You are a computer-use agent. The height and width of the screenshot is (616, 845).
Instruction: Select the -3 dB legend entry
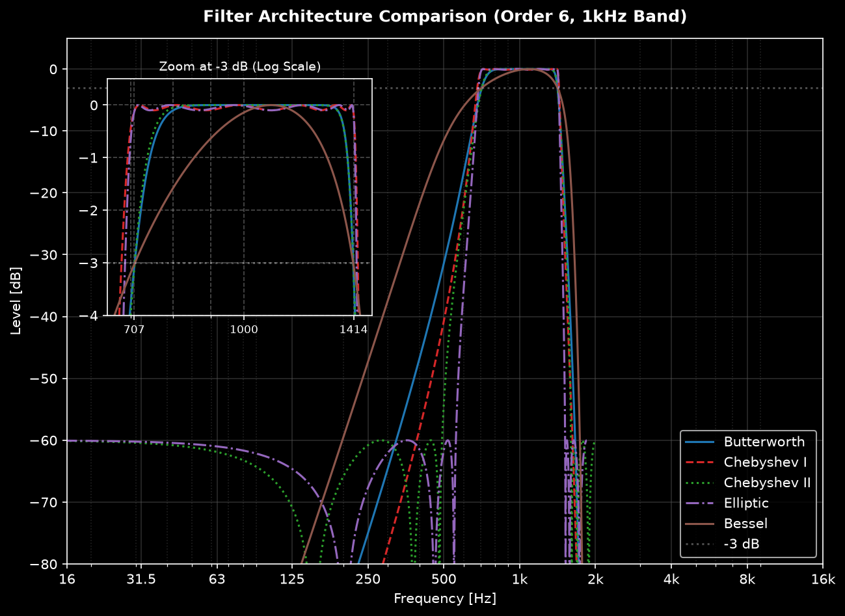click(x=723, y=544)
